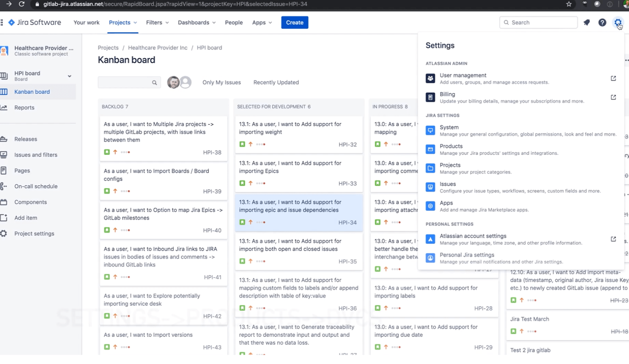Filter by the unassigned user avatar

(186, 83)
